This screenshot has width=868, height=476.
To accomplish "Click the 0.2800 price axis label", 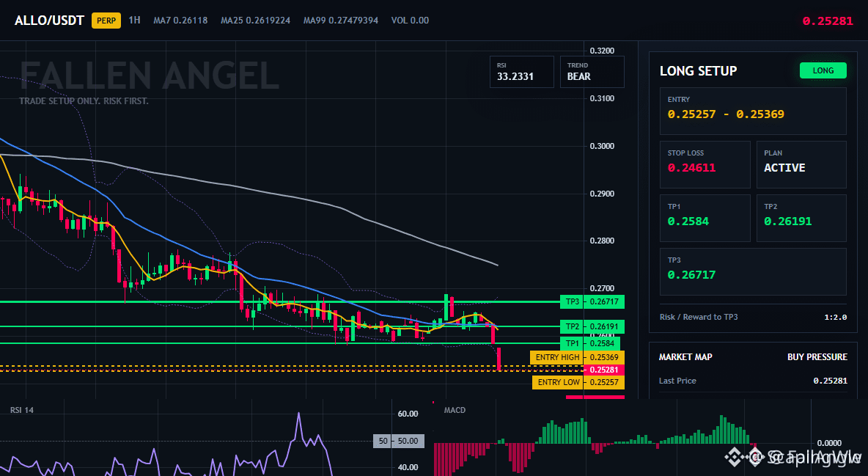I will click(x=602, y=241).
